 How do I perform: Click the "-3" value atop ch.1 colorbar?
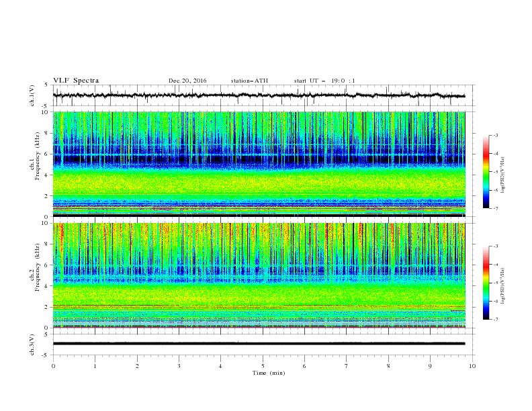495,135
